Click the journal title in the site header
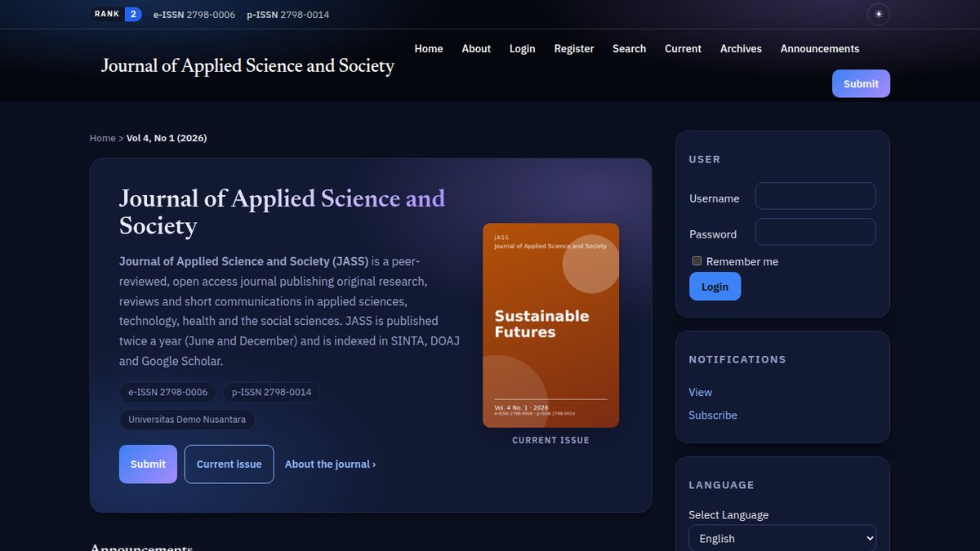The height and width of the screenshot is (551, 980). coord(247,66)
